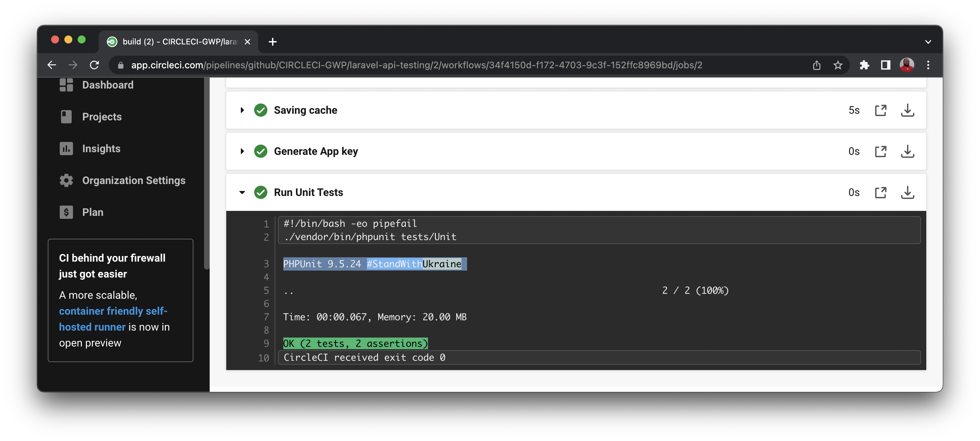Open Organization Settings via the gear icon
This screenshot has width=980, height=441.
[x=66, y=180]
